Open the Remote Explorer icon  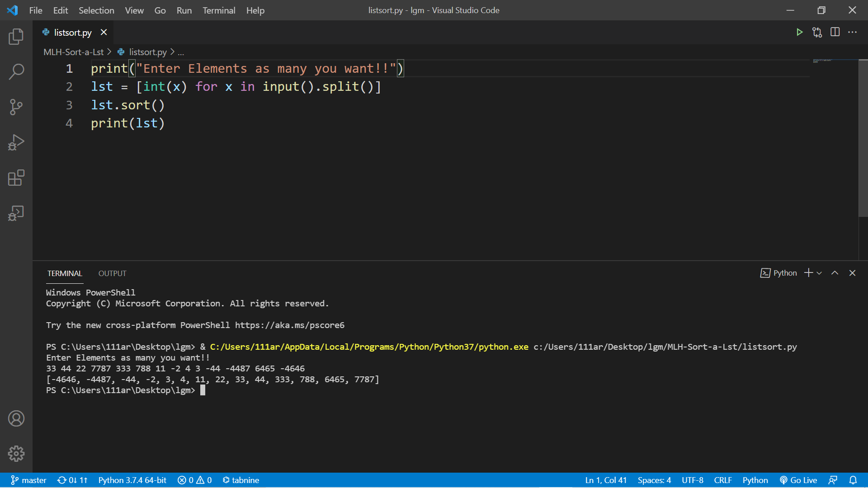coord(16,213)
